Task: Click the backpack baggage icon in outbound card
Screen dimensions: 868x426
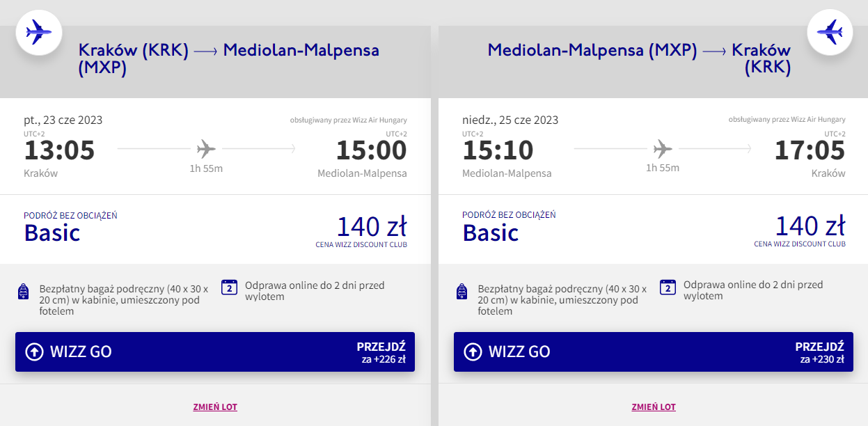Action: [23, 292]
